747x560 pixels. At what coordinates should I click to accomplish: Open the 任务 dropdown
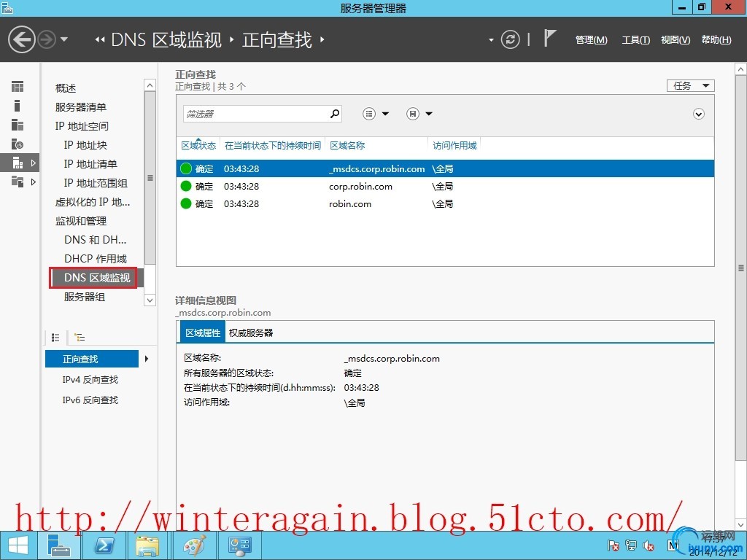tap(691, 86)
